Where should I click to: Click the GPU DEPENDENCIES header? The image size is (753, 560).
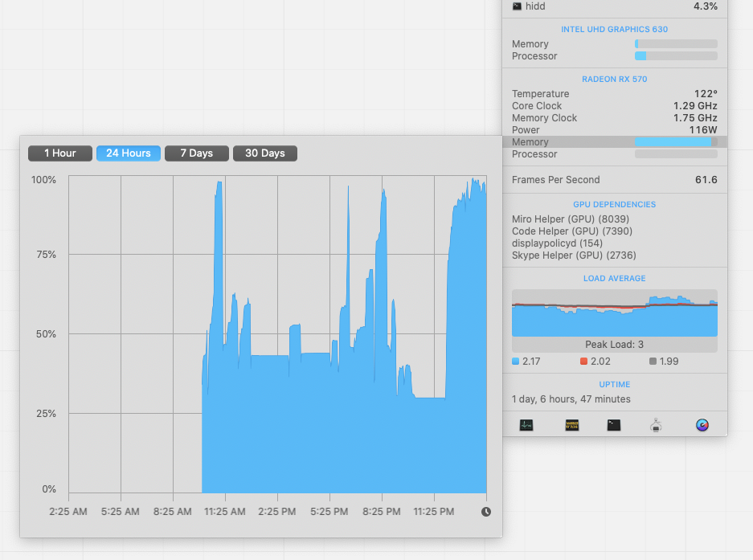[614, 204]
